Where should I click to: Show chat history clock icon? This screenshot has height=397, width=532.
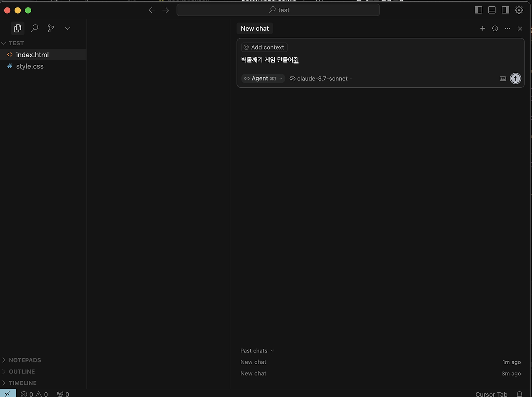[x=495, y=28]
